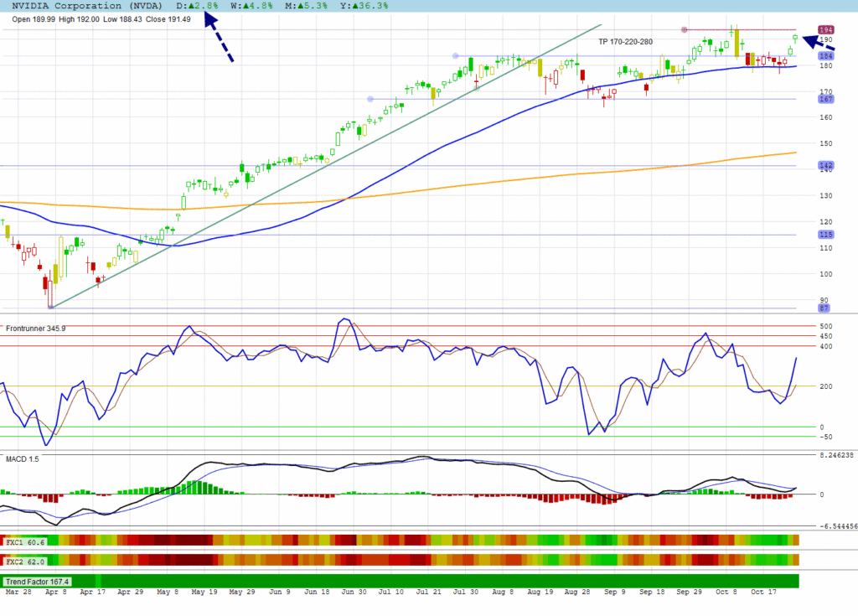Select the 87 price level tag
Viewport: 858px width, 616px height.
[x=824, y=308]
